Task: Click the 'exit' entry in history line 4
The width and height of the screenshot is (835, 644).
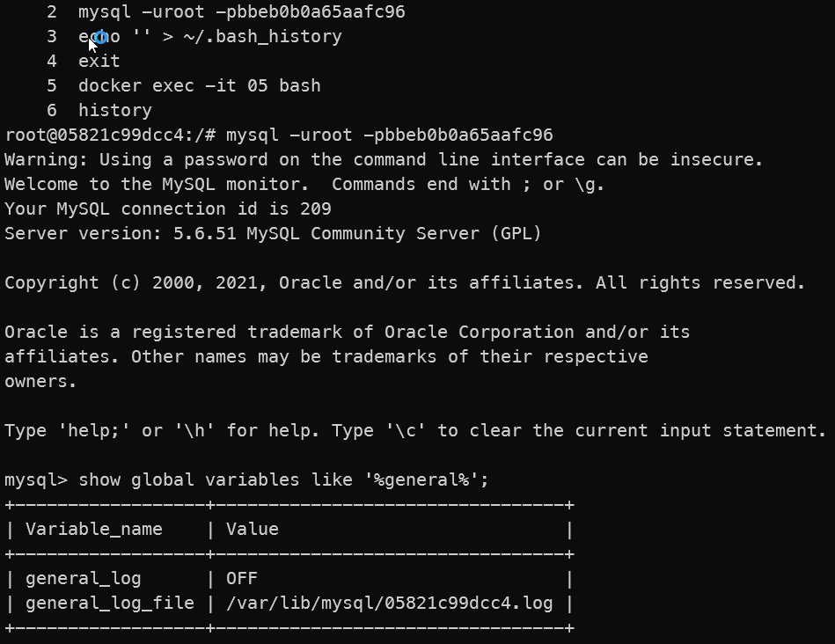Action: tap(99, 62)
